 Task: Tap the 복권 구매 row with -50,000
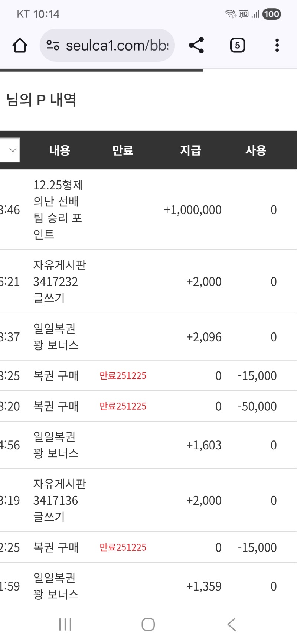click(56, 406)
